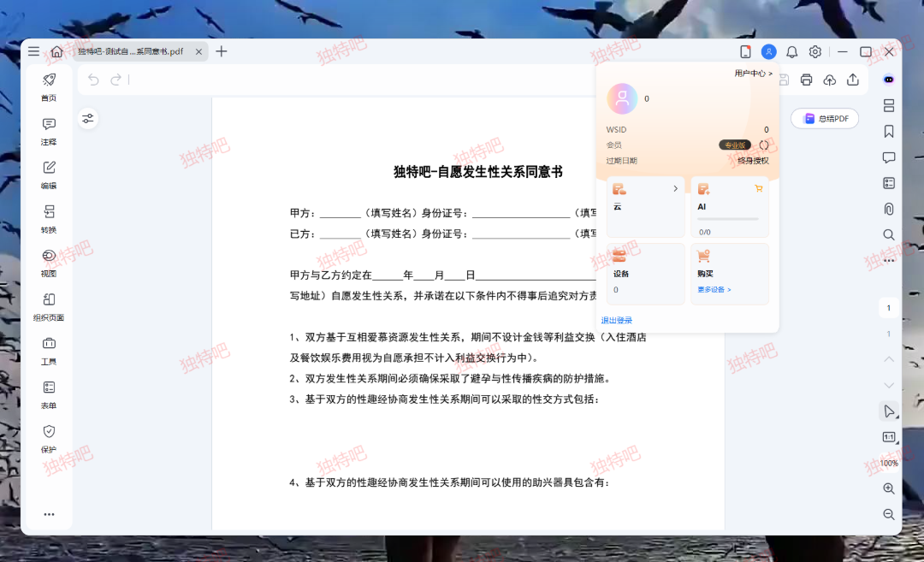Close the 独特吧 PDF document tab
The image size is (924, 562).
click(198, 52)
